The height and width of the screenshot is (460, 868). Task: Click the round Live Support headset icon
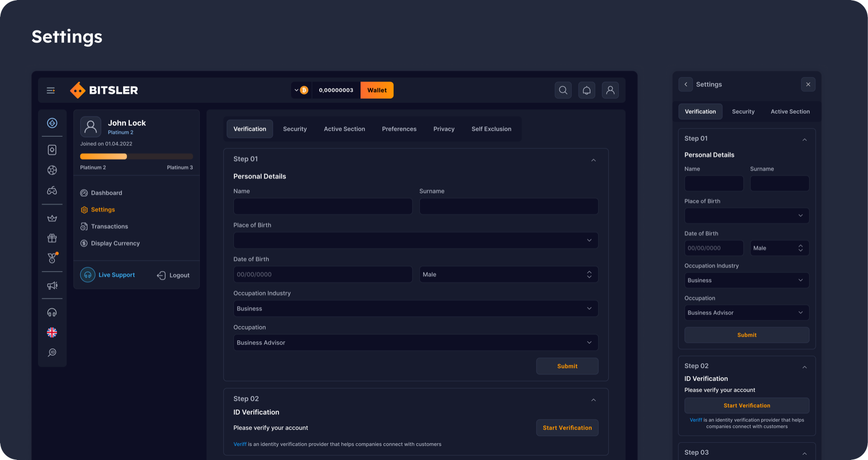[88, 275]
